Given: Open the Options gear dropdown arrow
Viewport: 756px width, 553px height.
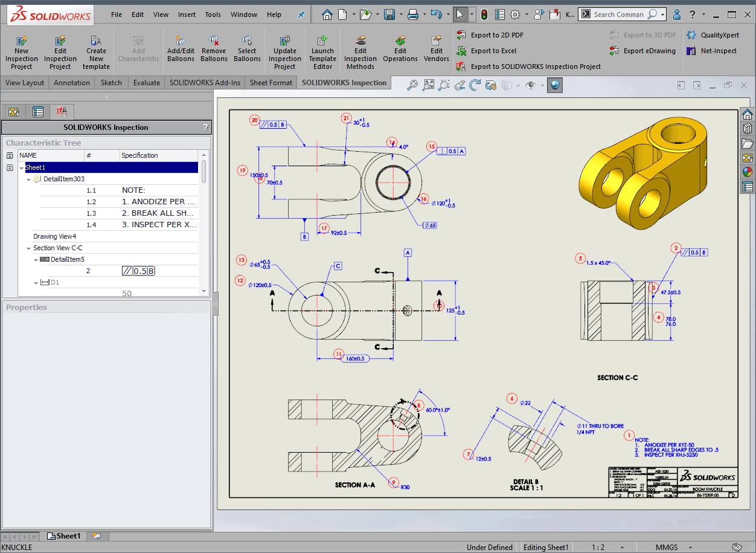Looking at the screenshot, I should click(x=526, y=15).
